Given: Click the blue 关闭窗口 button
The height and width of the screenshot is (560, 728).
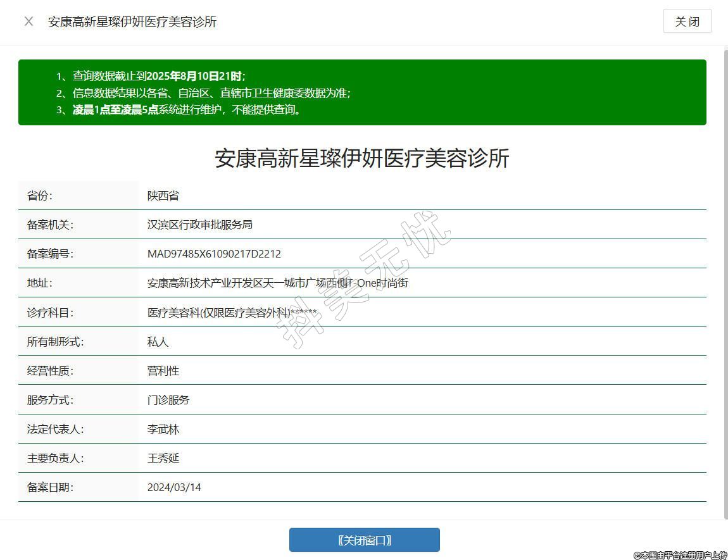Looking at the screenshot, I should click(x=364, y=540).
